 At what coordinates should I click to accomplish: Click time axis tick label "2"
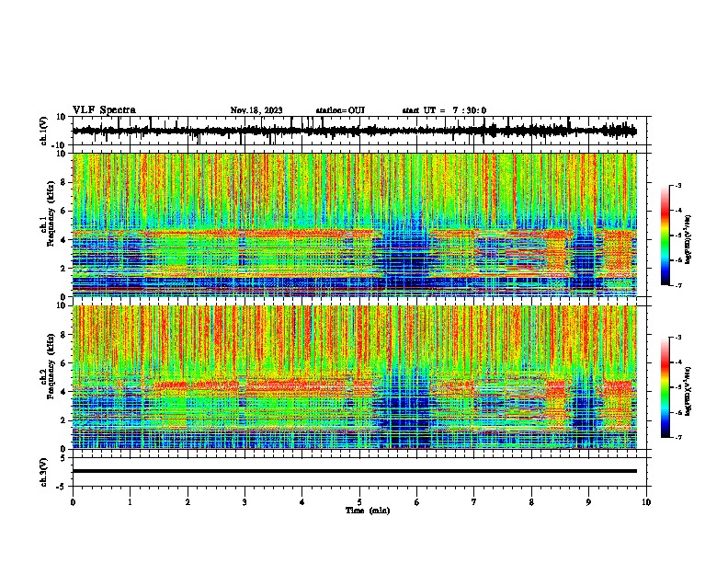pos(188,502)
